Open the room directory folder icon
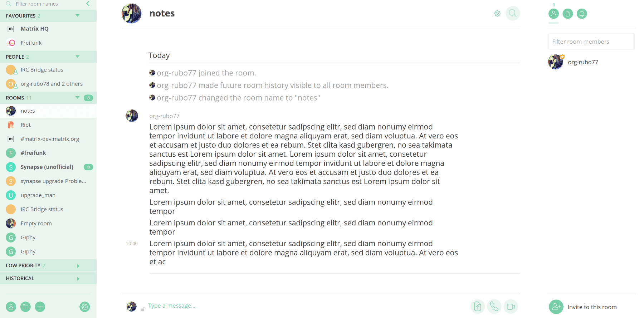Viewport: 644px width, 318px height. coord(25,307)
